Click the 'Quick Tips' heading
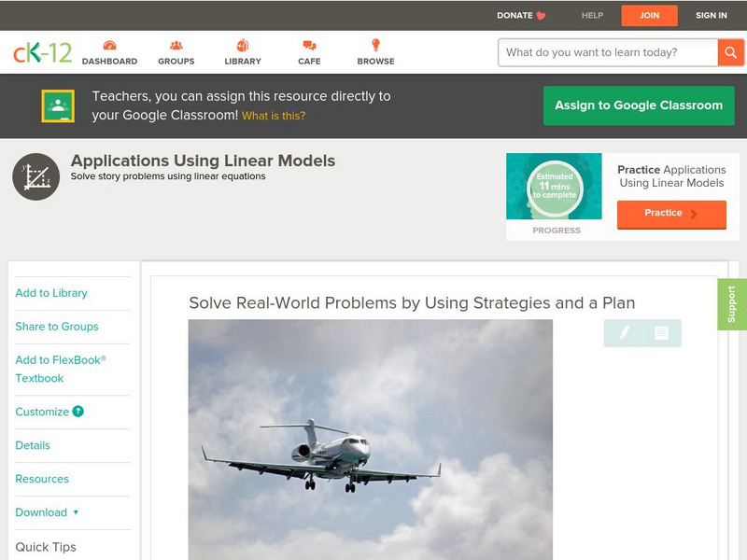747x560 pixels. [x=46, y=547]
